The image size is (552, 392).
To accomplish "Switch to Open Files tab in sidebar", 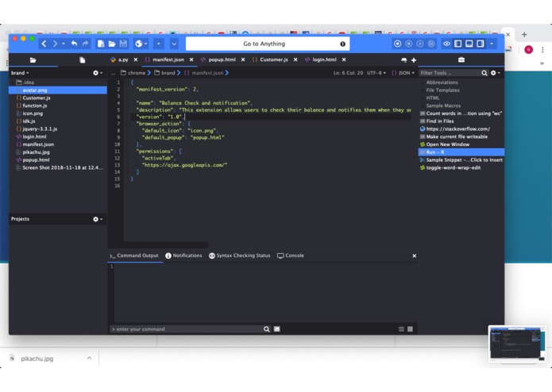I will point(82,60).
